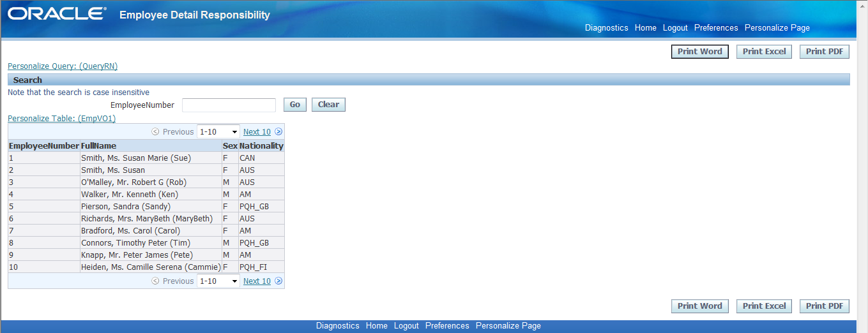Click Personalize Page in the footer bar

(x=508, y=326)
